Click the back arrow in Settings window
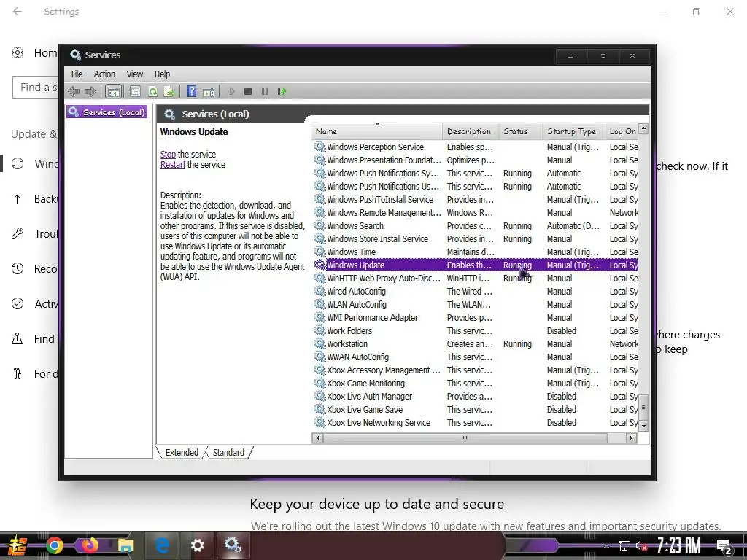The width and height of the screenshot is (747, 560). point(18,12)
